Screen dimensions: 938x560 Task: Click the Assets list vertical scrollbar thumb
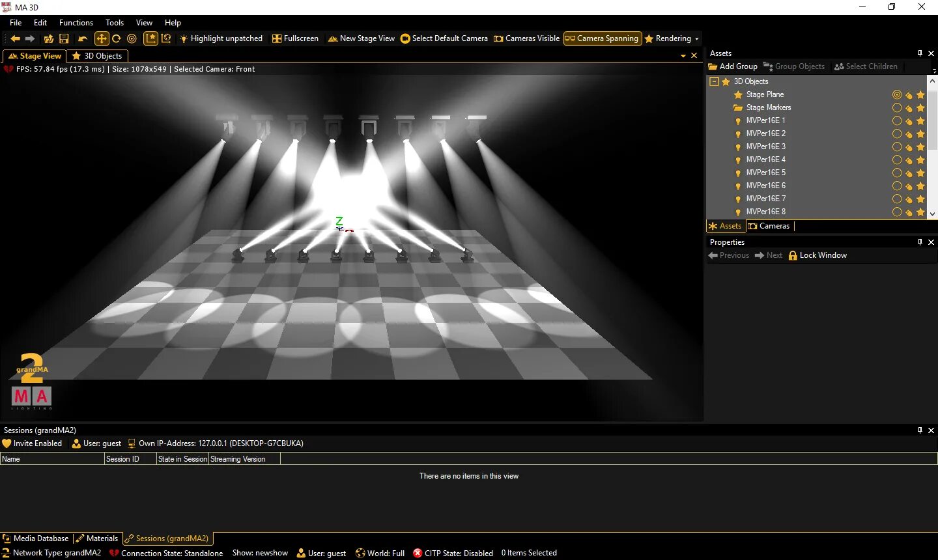tap(932, 120)
